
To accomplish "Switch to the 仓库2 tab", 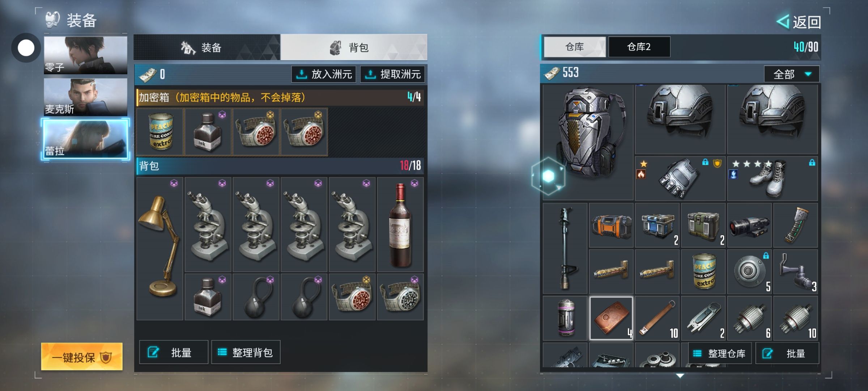I will pyautogui.click(x=639, y=47).
